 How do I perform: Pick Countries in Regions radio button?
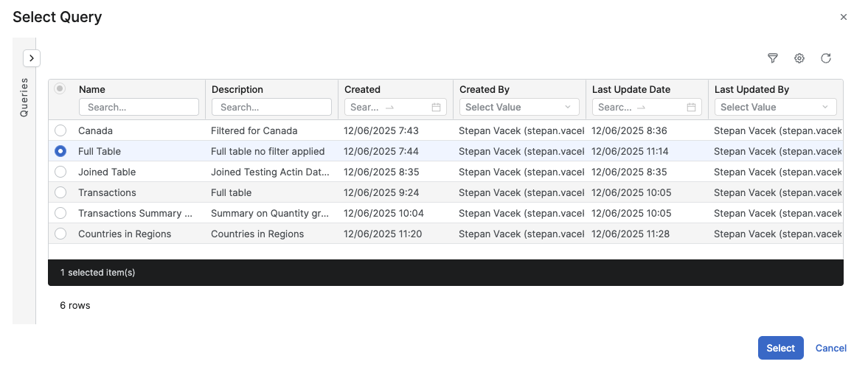point(60,234)
